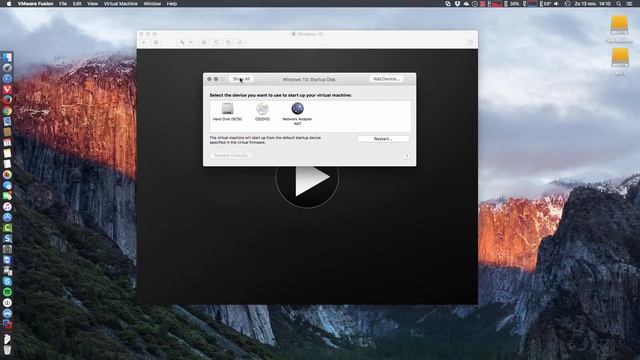Image resolution: width=640 pixels, height=360 pixels.
Task: Select the top yellow drive icon on desktop
Action: point(619,25)
